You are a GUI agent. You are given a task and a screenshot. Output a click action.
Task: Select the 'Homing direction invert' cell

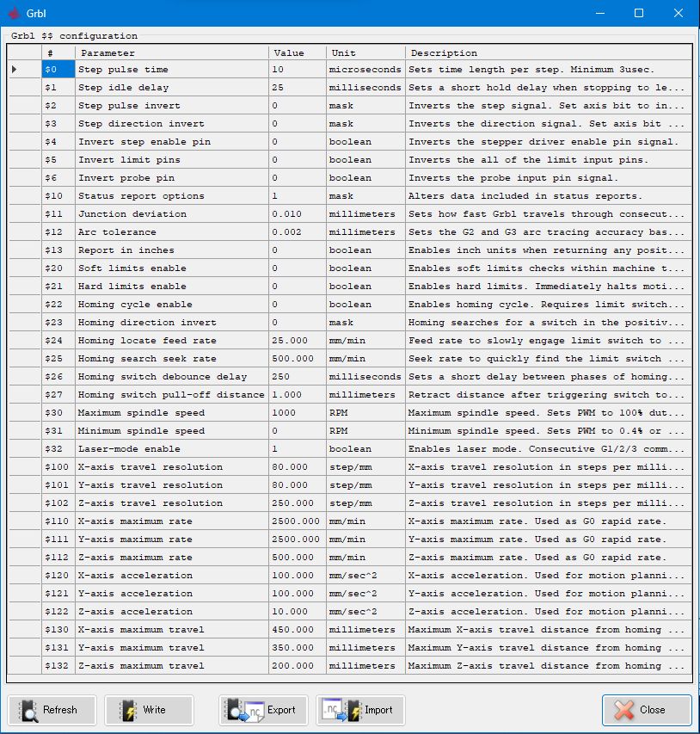[x=172, y=323]
